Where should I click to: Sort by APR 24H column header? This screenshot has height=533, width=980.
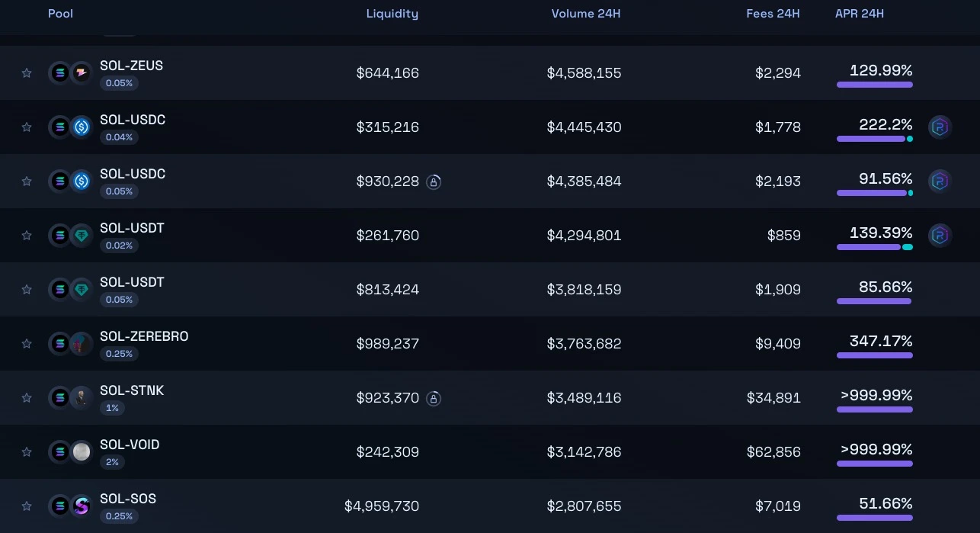click(859, 14)
